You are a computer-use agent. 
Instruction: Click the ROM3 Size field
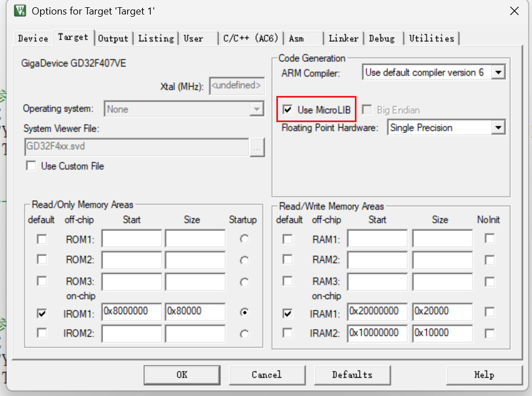(195, 282)
